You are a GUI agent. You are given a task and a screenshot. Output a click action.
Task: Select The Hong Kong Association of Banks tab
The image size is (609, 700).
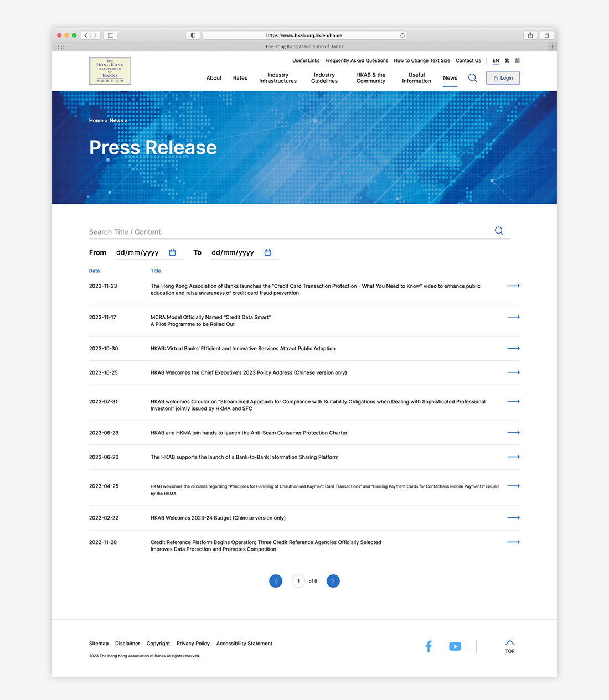[x=304, y=46]
